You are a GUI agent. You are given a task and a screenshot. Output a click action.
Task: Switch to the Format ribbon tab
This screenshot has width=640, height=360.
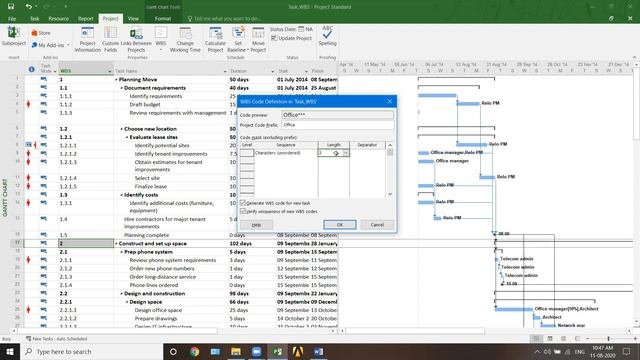[x=163, y=19]
